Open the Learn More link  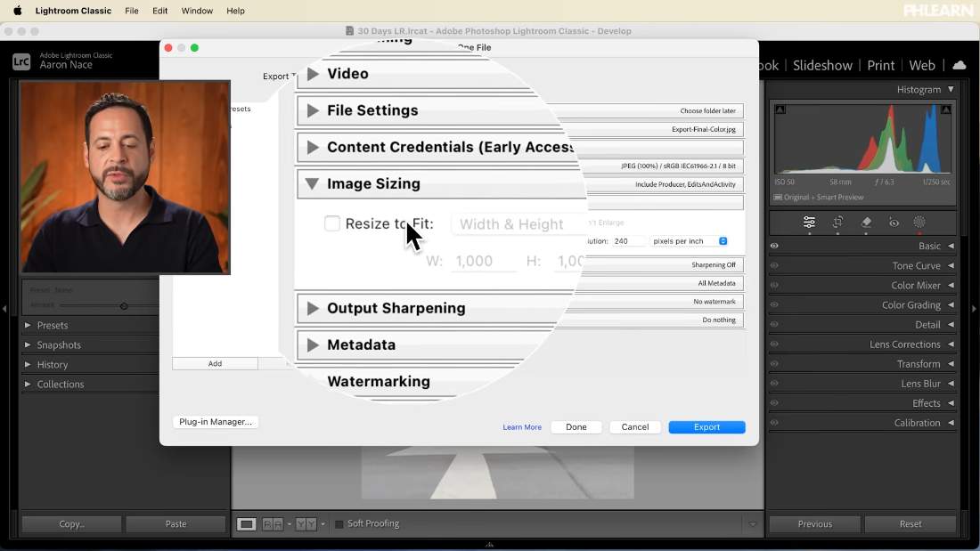522,427
